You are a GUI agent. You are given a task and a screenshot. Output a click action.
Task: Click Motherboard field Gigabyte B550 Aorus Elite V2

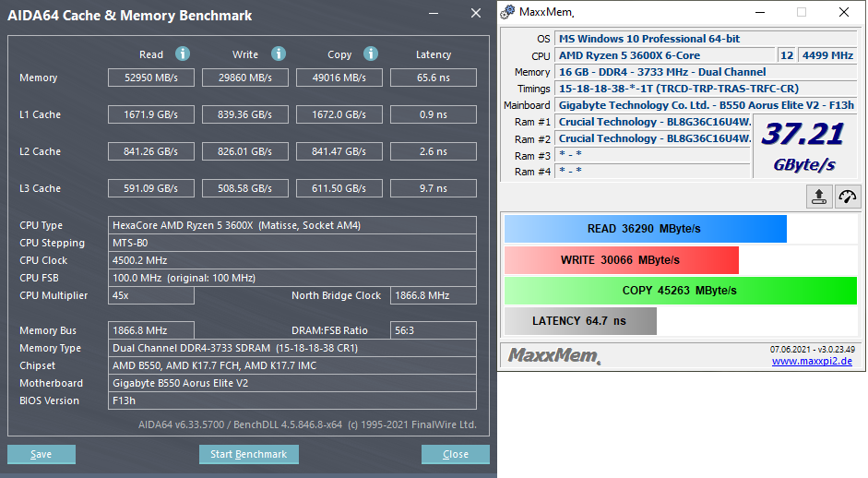click(292, 383)
